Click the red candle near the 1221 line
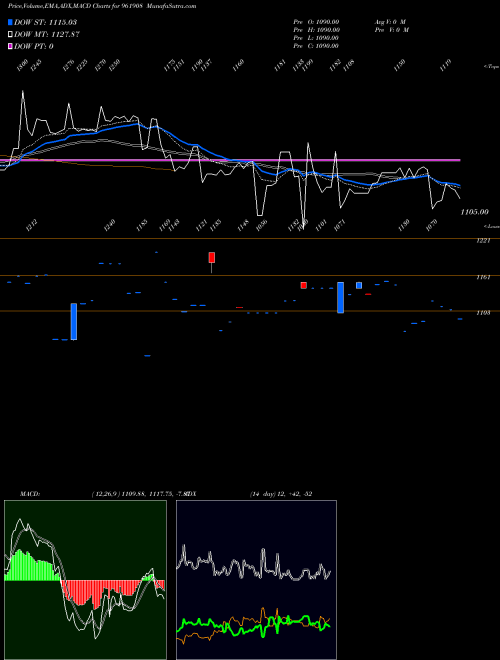This screenshot has height=660, width=500. (212, 258)
